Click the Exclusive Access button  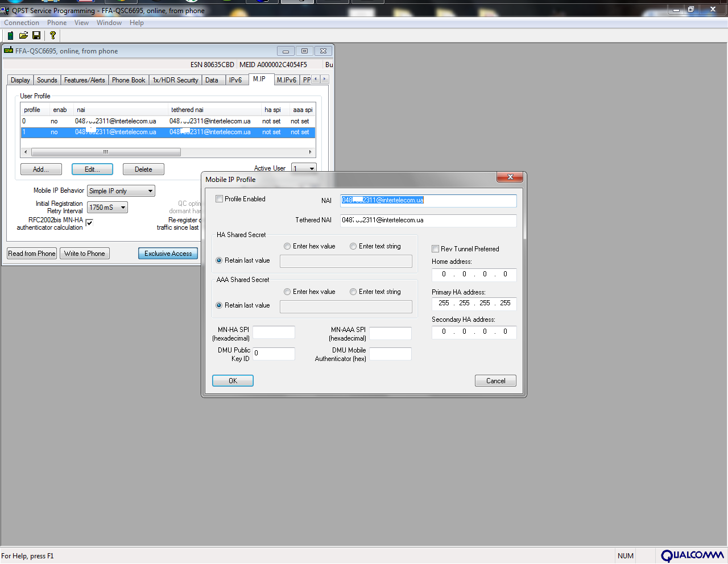pos(168,254)
